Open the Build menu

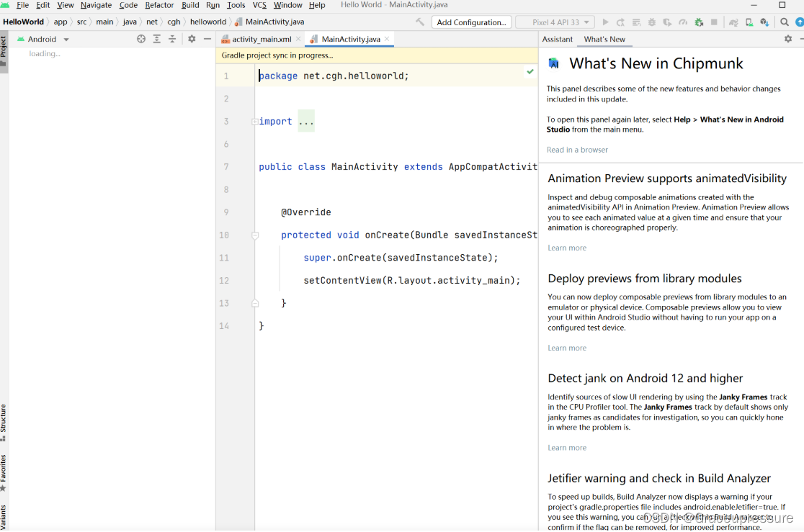tap(190, 5)
